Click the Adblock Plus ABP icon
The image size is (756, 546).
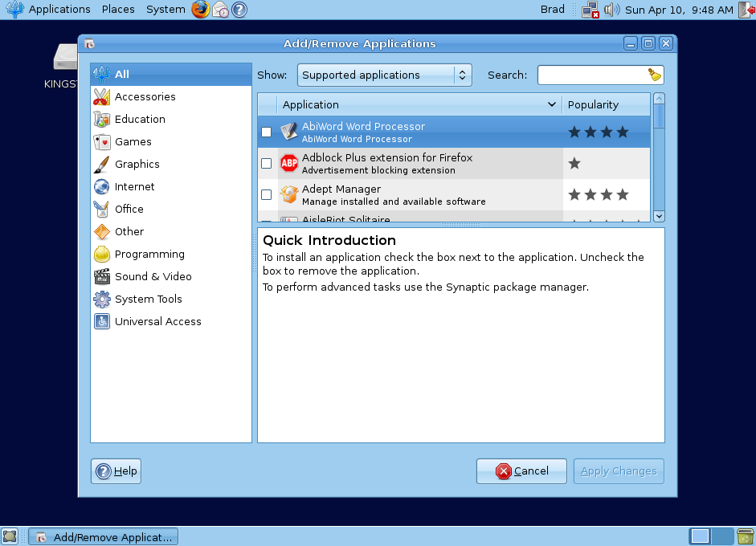(288, 163)
